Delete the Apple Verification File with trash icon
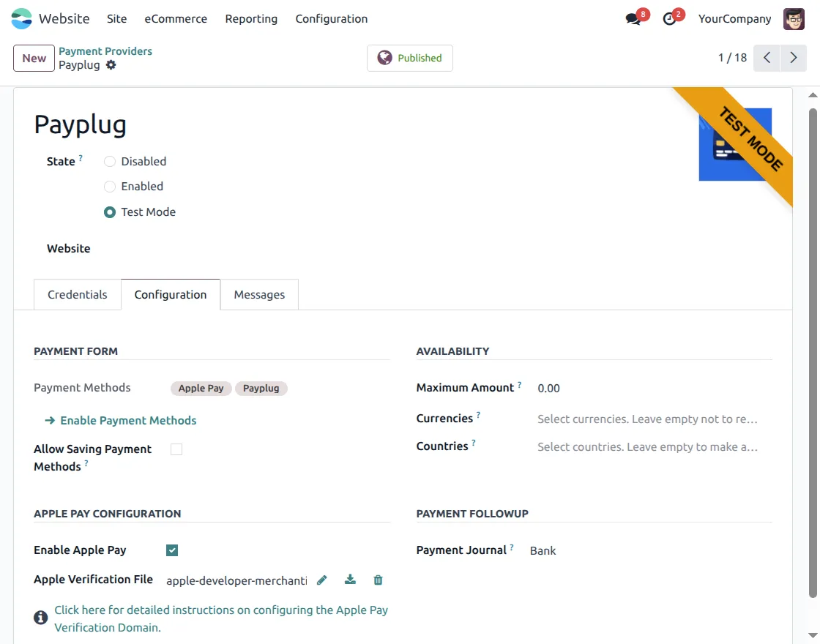The height and width of the screenshot is (644, 820). (x=378, y=580)
